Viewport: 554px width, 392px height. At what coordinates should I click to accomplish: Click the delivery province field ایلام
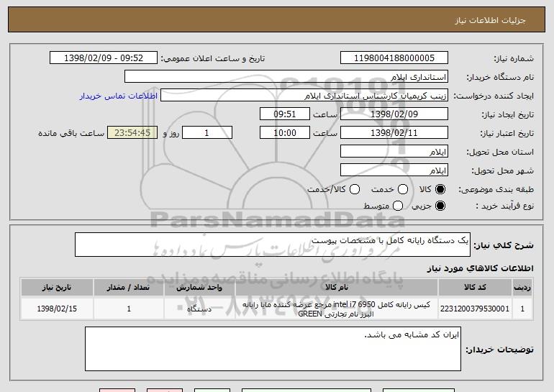394,152
